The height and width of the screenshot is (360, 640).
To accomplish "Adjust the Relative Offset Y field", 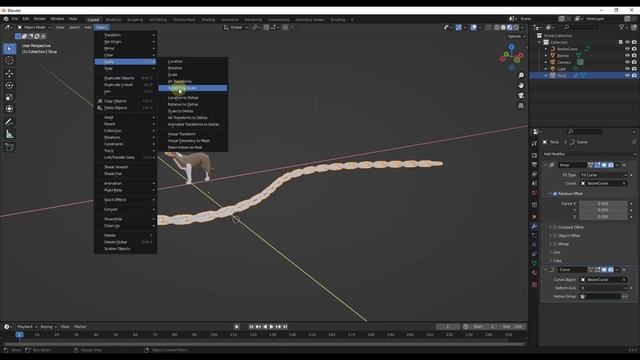I will (x=603, y=210).
